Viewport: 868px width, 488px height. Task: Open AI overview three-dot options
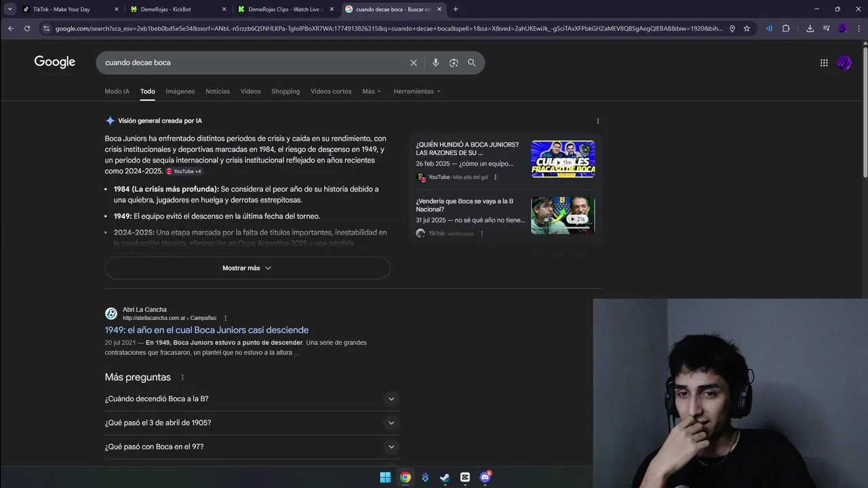598,121
